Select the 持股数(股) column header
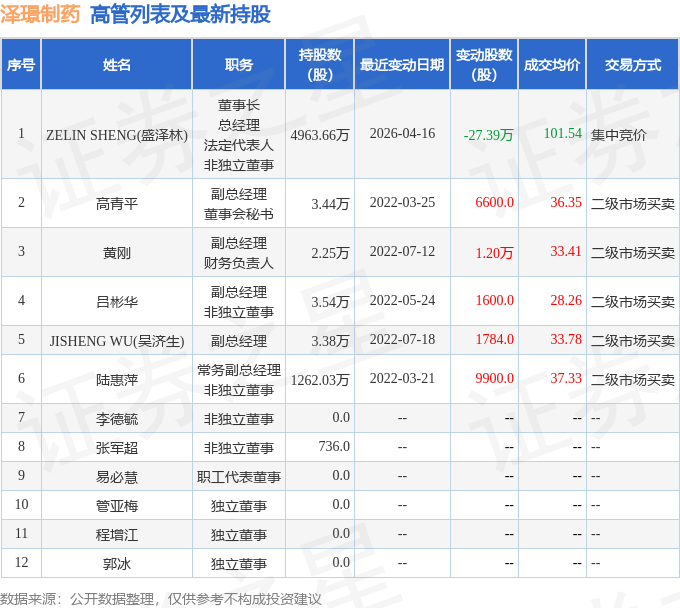 [x=320, y=65]
